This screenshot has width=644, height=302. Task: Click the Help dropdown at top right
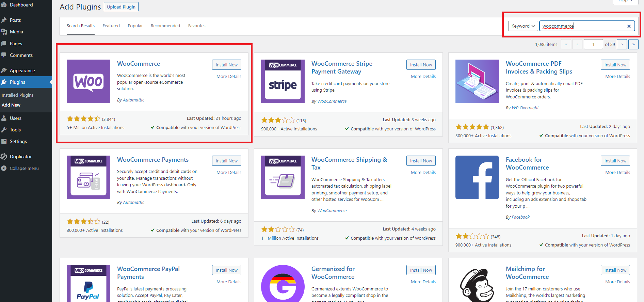pyautogui.click(x=626, y=1)
